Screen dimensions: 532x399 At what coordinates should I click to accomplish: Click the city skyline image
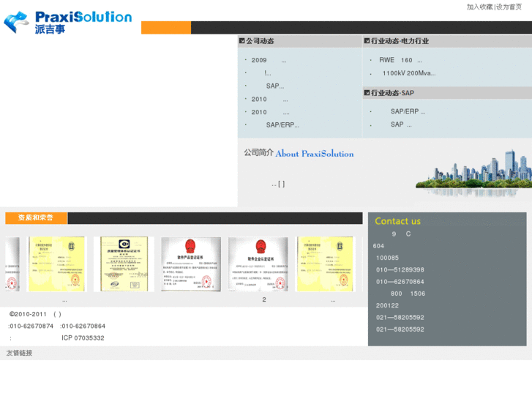[473, 173]
